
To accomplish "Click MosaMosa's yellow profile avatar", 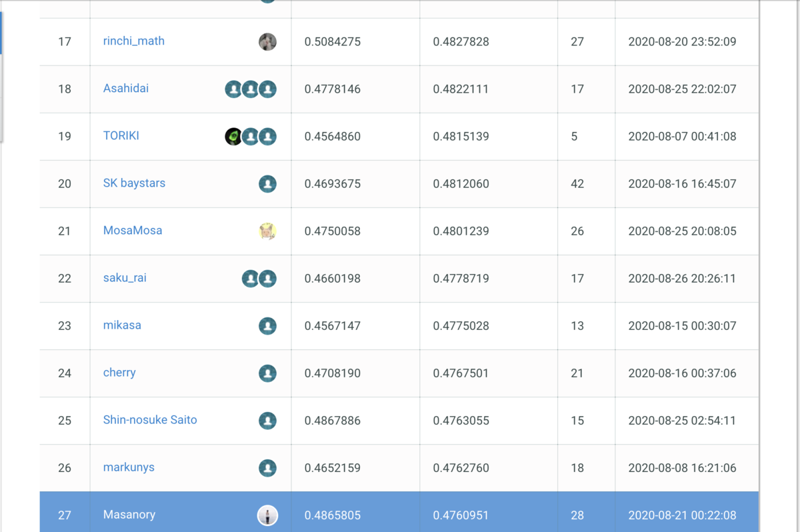I will [x=267, y=231].
